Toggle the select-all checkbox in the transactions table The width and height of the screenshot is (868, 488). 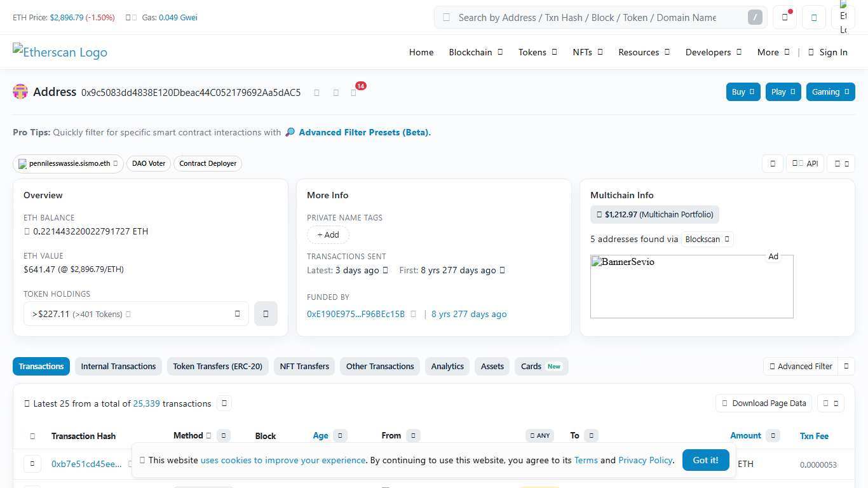coord(32,436)
